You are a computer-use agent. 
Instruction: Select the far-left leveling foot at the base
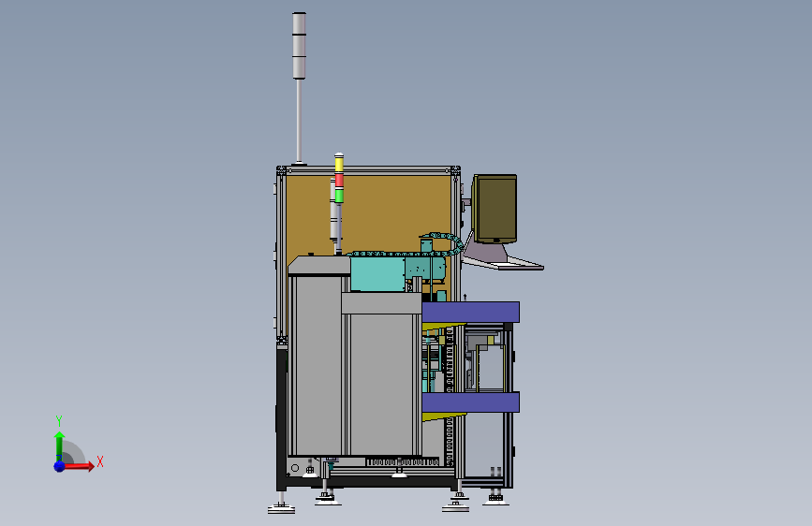point(281,507)
